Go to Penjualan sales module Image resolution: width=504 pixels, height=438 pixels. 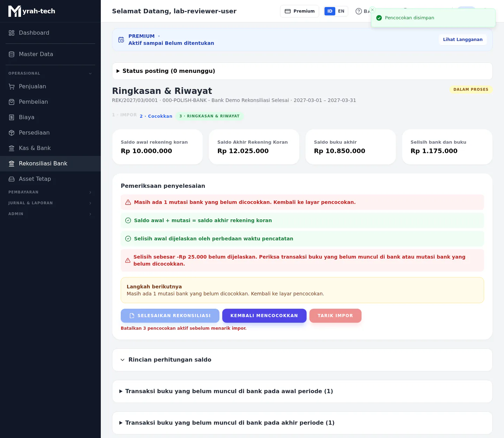pyautogui.click(x=50, y=87)
